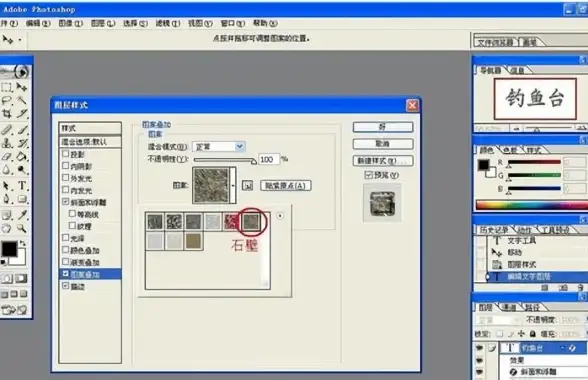Image resolution: width=588 pixels, height=380 pixels.
Task: Expand the pattern picker arrow beside the preview
Action: point(233,185)
